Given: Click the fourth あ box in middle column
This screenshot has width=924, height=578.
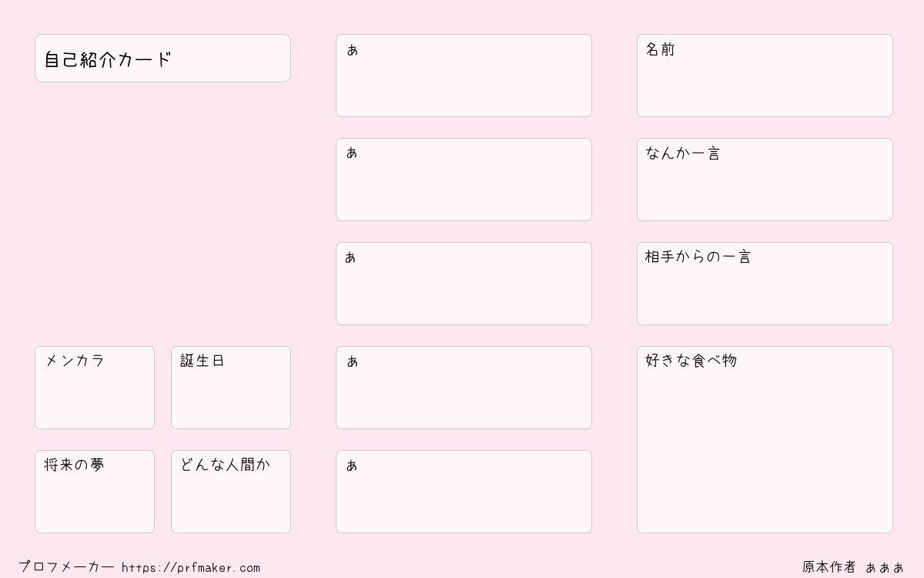Looking at the screenshot, I should [464, 388].
